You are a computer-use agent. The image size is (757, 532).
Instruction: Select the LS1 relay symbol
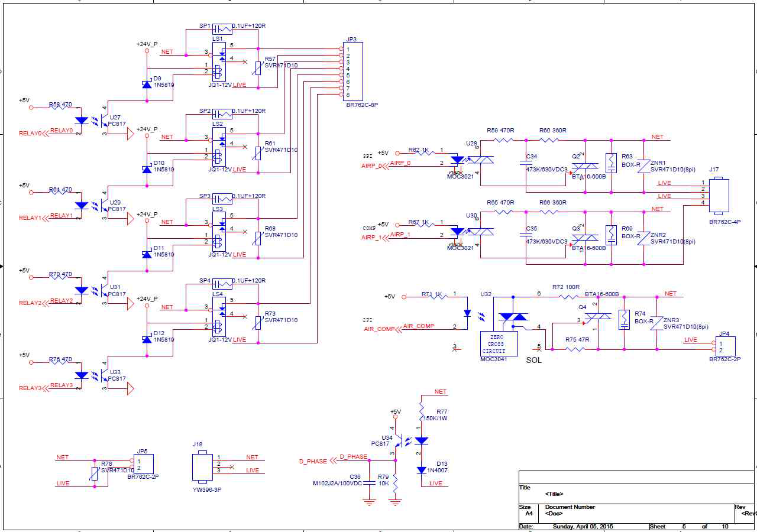218,61
